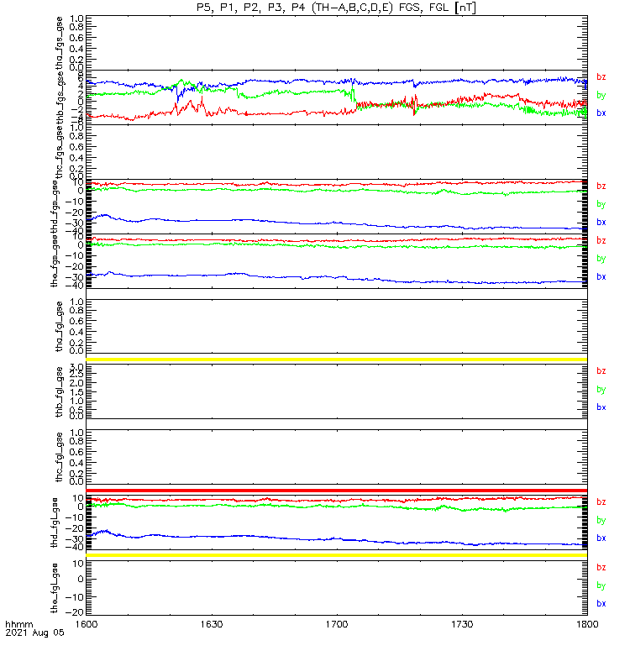
Task: Select the thd_fgs_gse axis label
Action: point(55,207)
